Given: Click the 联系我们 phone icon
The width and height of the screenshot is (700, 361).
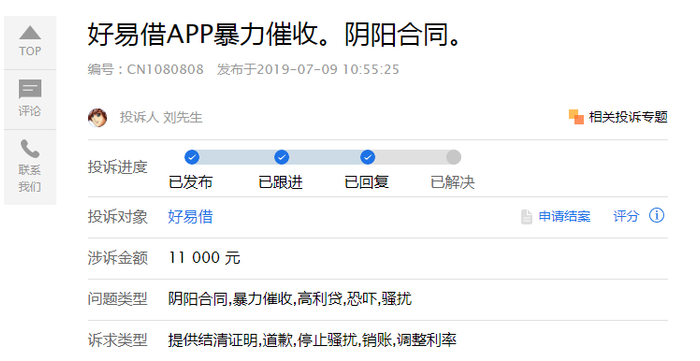Looking at the screenshot, I should [30, 149].
